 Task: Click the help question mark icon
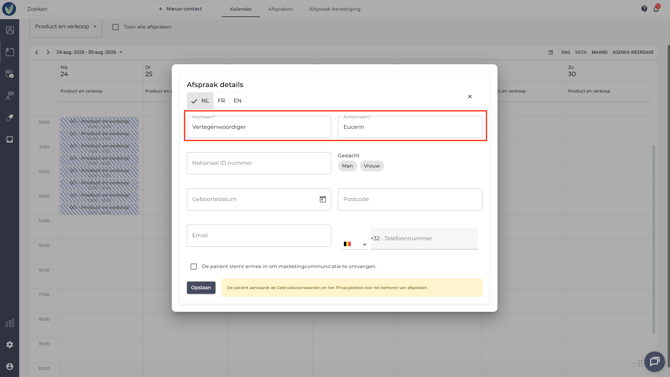pos(644,9)
